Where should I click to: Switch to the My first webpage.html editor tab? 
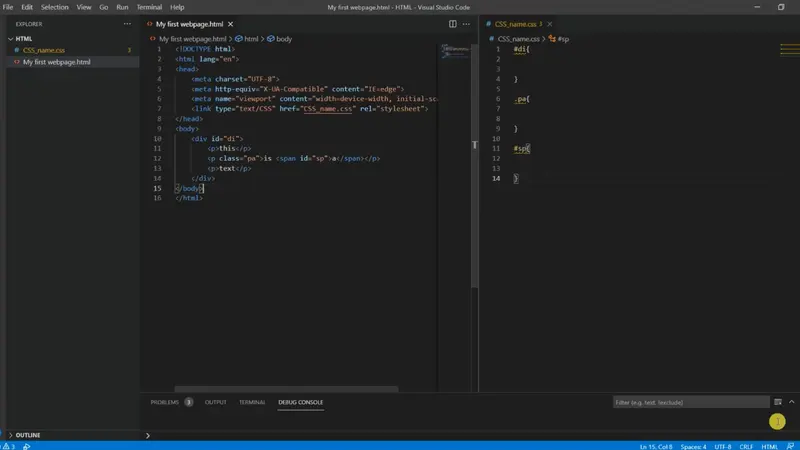(189, 24)
